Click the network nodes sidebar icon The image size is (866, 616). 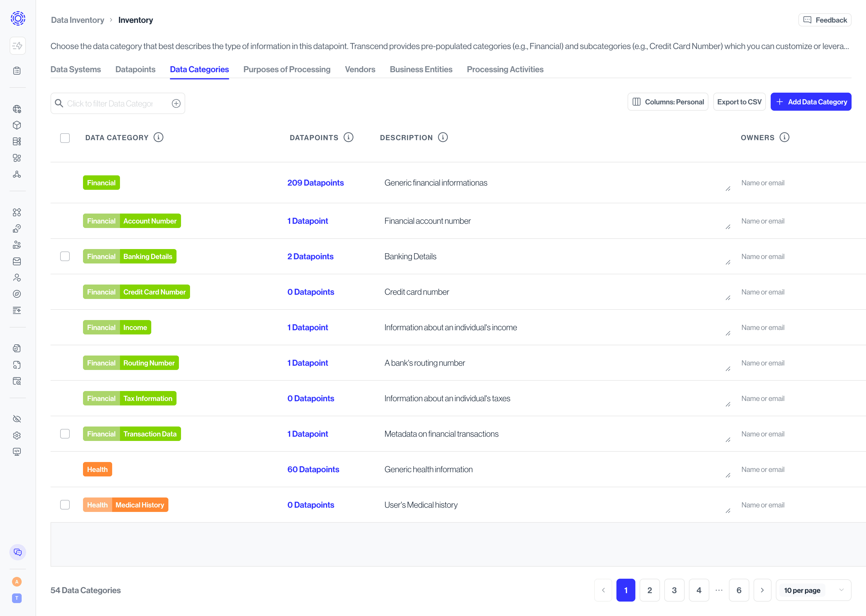17,174
